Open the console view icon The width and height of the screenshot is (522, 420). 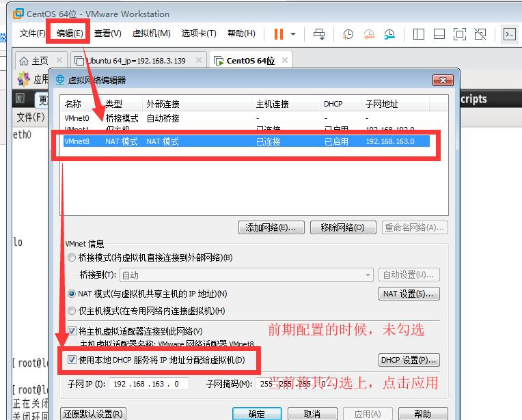click(x=509, y=34)
